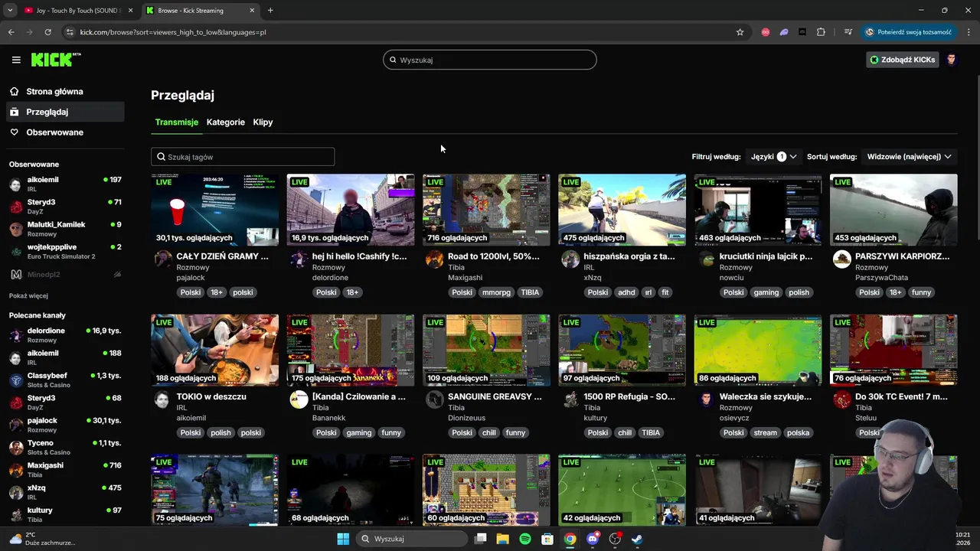Open the Języki filter dropdown
980x551 pixels.
(773, 157)
